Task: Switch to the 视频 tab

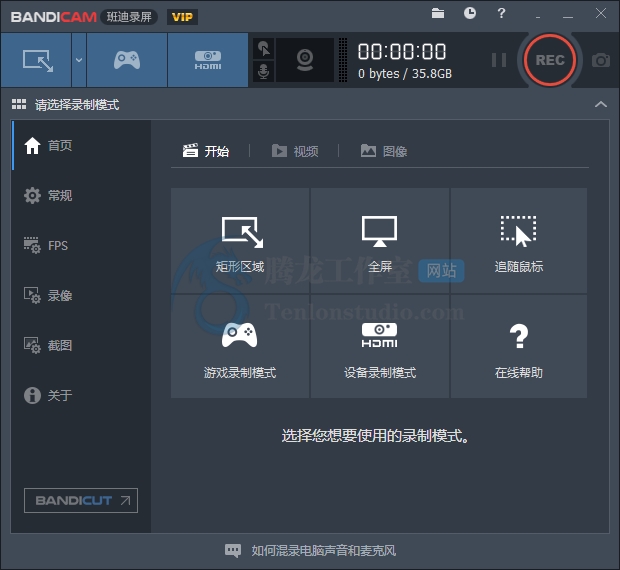Action: point(295,151)
